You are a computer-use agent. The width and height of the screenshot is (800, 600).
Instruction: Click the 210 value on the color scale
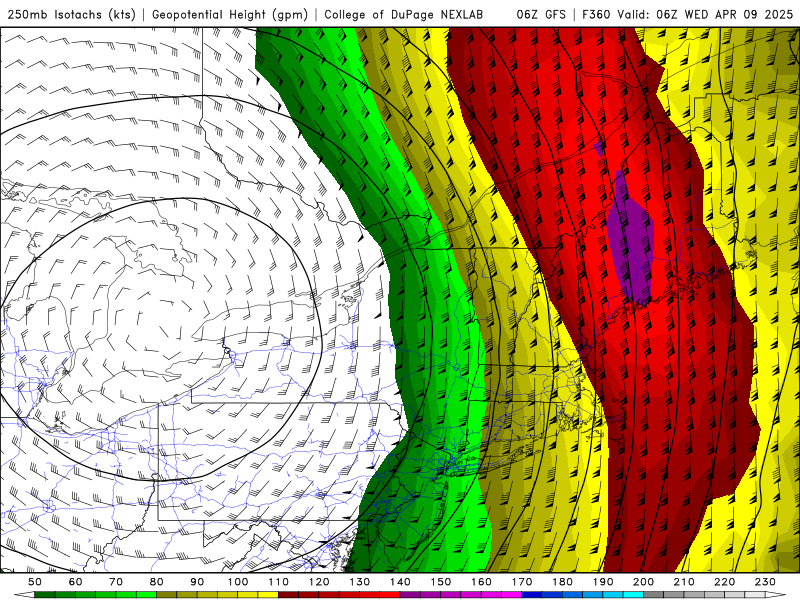coord(684,582)
